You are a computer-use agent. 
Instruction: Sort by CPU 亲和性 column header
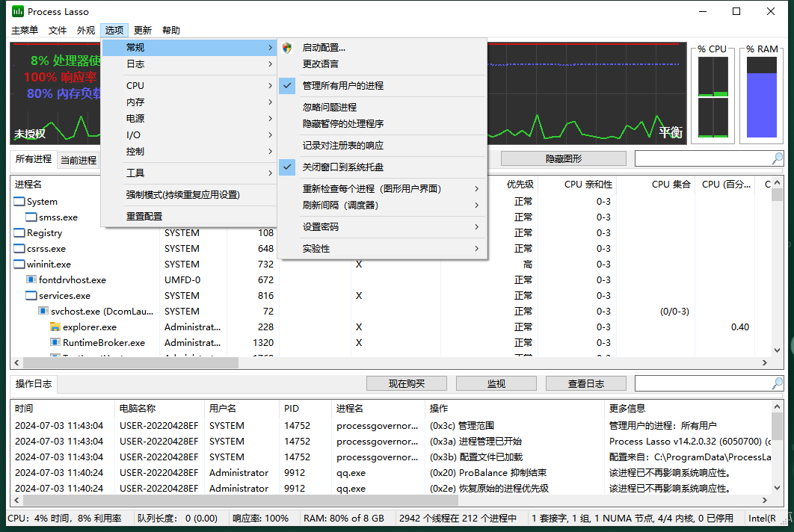[576, 185]
